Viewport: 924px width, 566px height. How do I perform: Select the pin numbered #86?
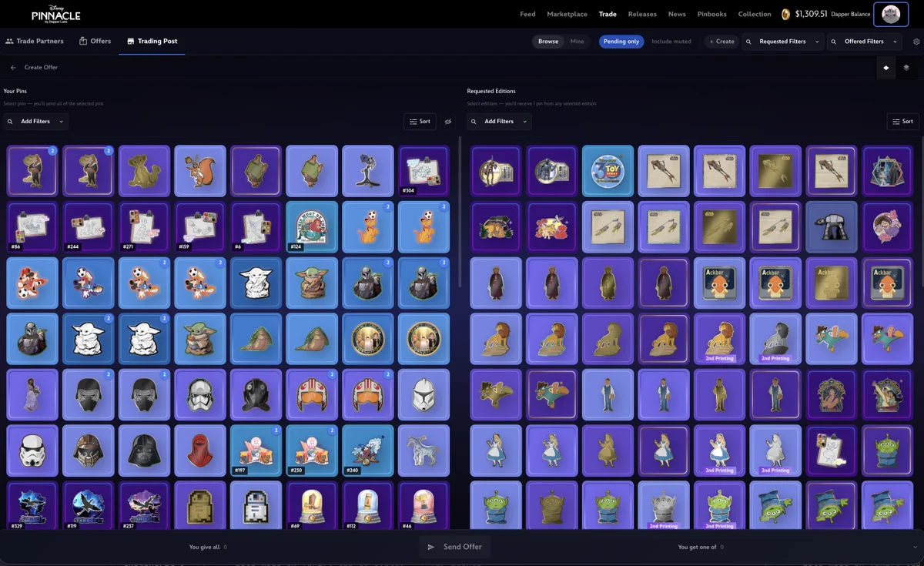(x=32, y=227)
